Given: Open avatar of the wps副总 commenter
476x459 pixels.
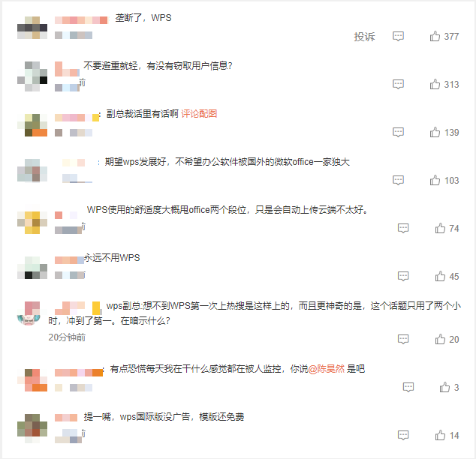Looking at the screenshot, I should [x=29, y=313].
